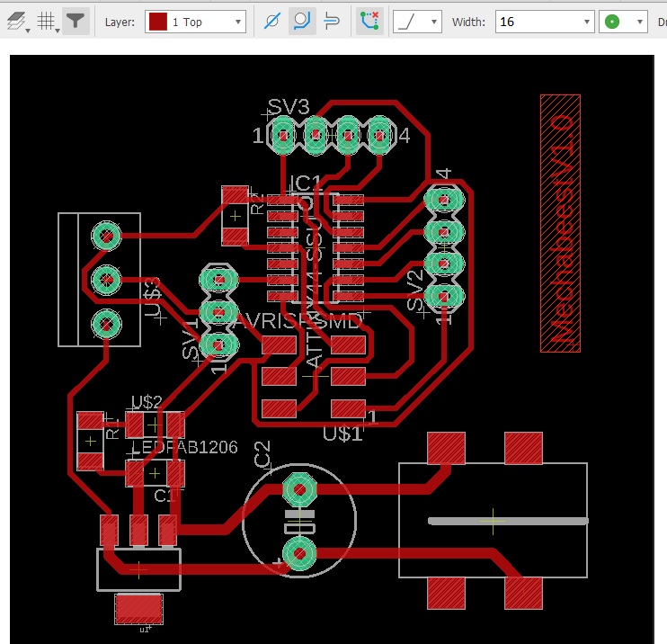Click the top-right pad of AVRISPSMD header

pyautogui.click(x=349, y=344)
